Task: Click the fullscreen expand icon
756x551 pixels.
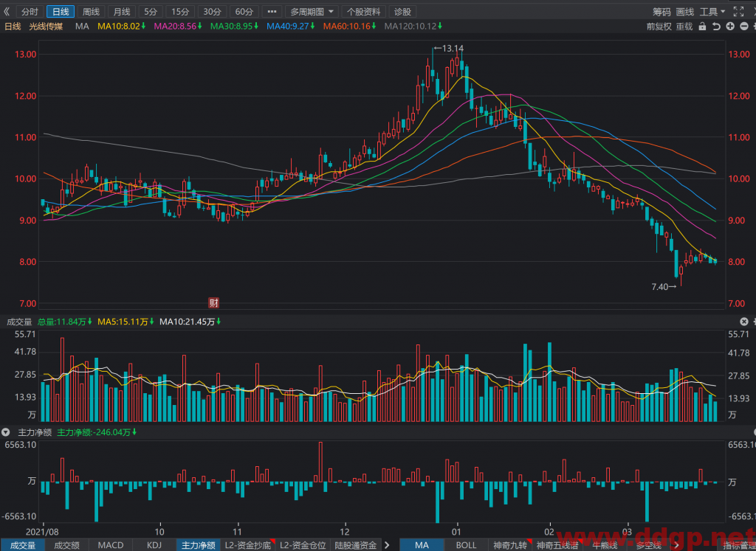Action: (x=738, y=12)
